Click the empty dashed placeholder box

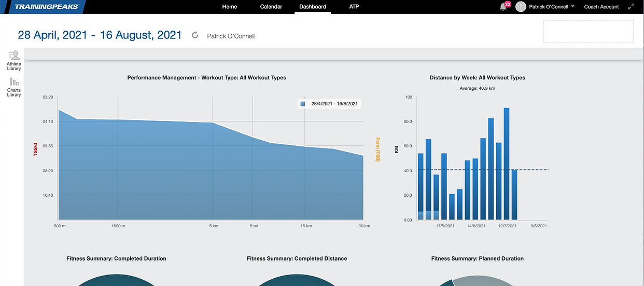click(x=588, y=31)
